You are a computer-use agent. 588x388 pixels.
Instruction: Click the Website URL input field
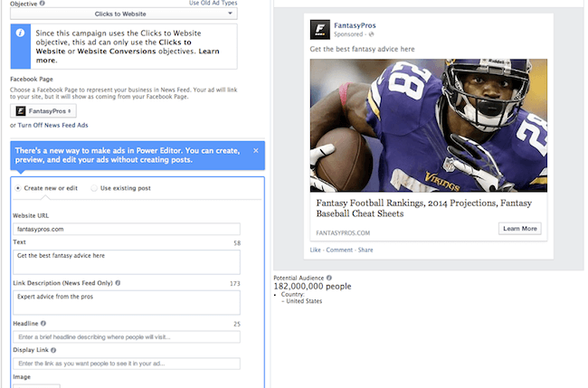pyautogui.click(x=126, y=230)
